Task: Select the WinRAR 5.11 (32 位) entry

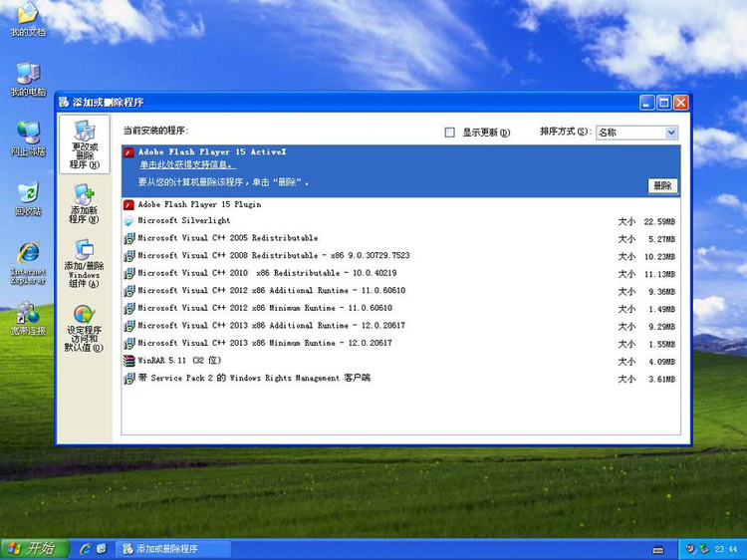Action: (400, 361)
